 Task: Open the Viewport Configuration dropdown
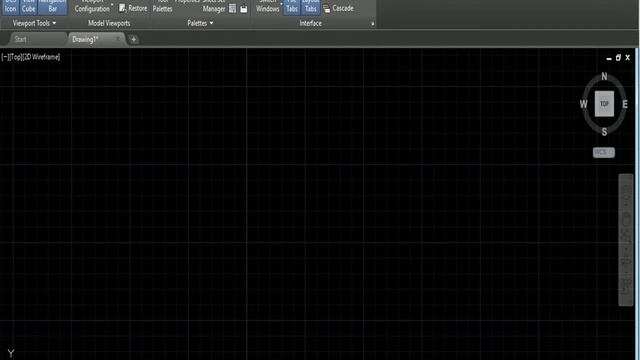93,7
